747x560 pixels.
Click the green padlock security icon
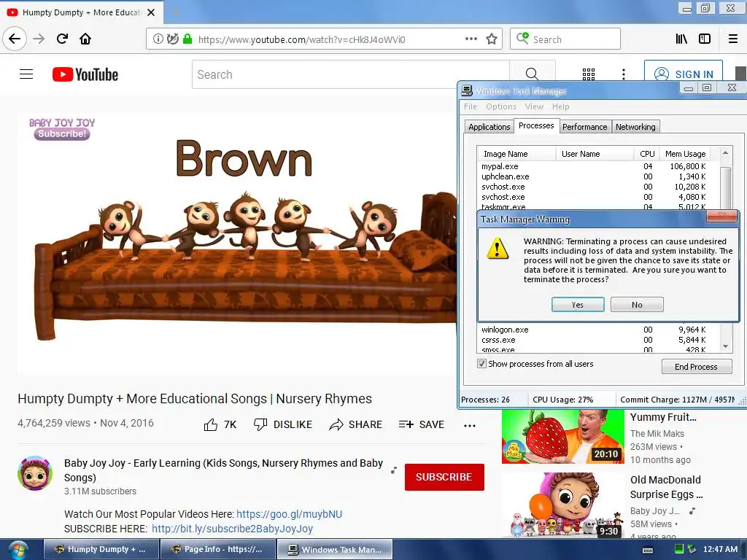click(187, 39)
